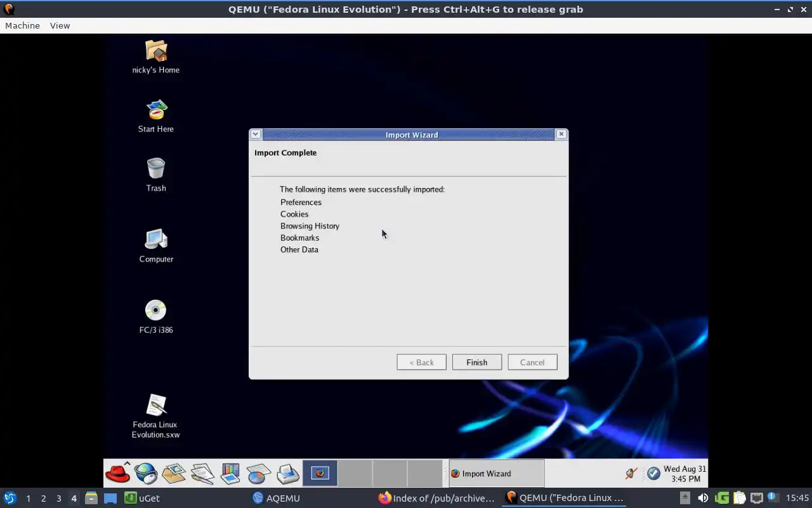Viewport: 812px width, 508px height.
Task: Click the Cookies imported item
Action: pyautogui.click(x=294, y=214)
